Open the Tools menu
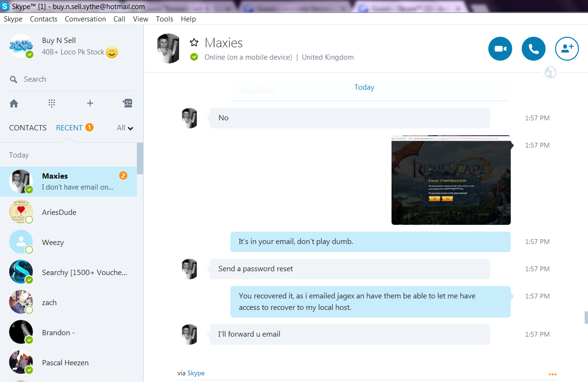Screen dimensions: 588x382 (x=165, y=19)
